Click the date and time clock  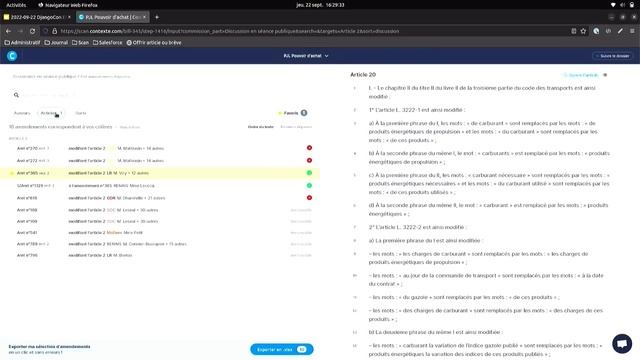[x=320, y=5]
